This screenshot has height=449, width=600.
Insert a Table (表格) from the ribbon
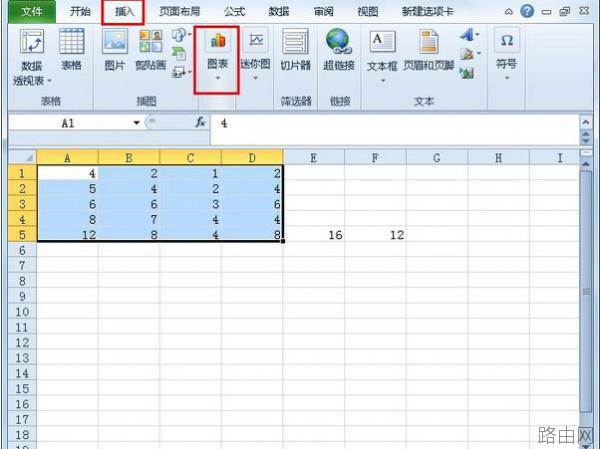71,49
